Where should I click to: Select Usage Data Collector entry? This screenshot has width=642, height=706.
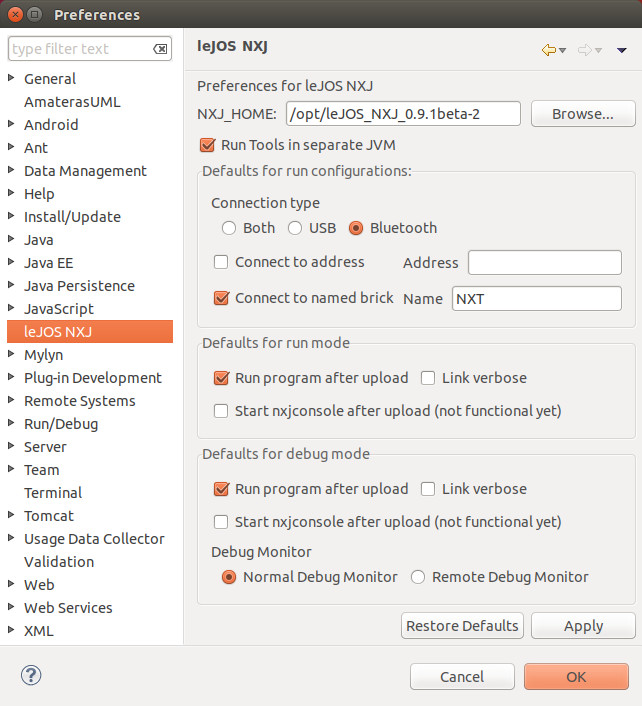click(94, 539)
